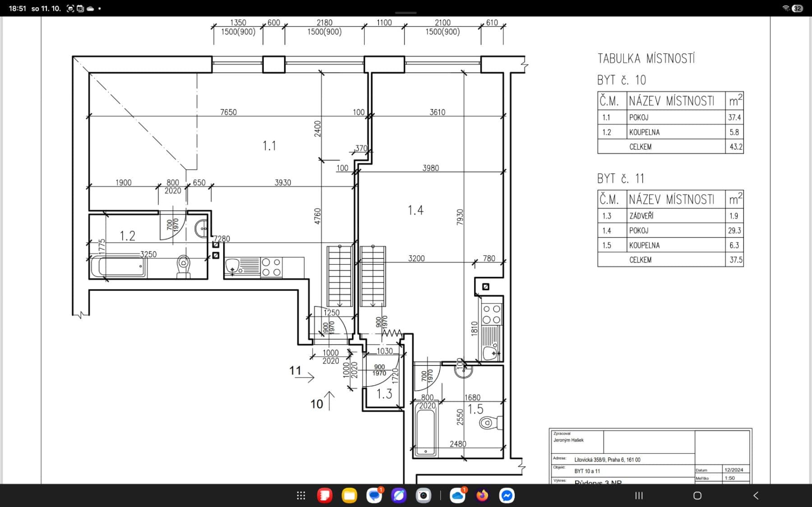
Task: Open OneDrive from the taskbar
Action: pos(457,495)
